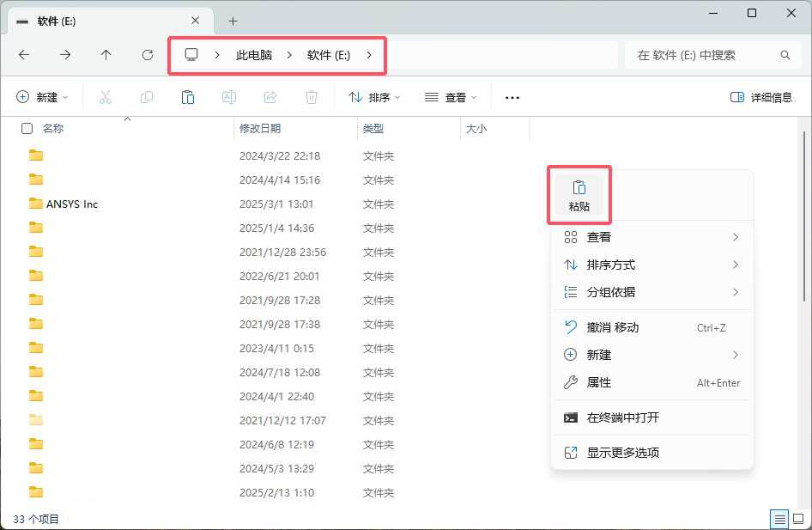Image resolution: width=812 pixels, height=530 pixels.
Task: Open the 排序 dropdown in toolbar
Action: pos(374,98)
